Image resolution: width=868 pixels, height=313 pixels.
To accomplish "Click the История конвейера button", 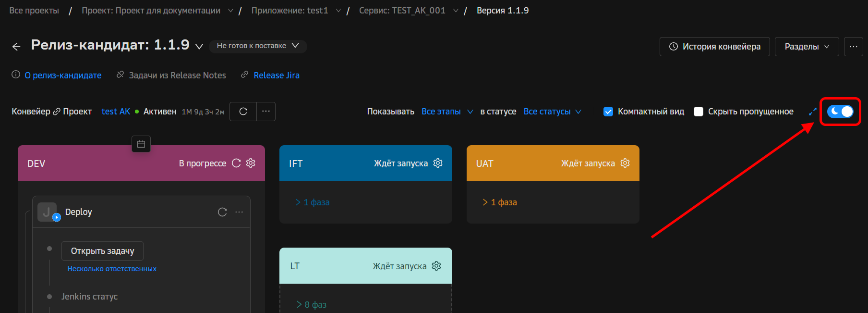I will 714,47.
